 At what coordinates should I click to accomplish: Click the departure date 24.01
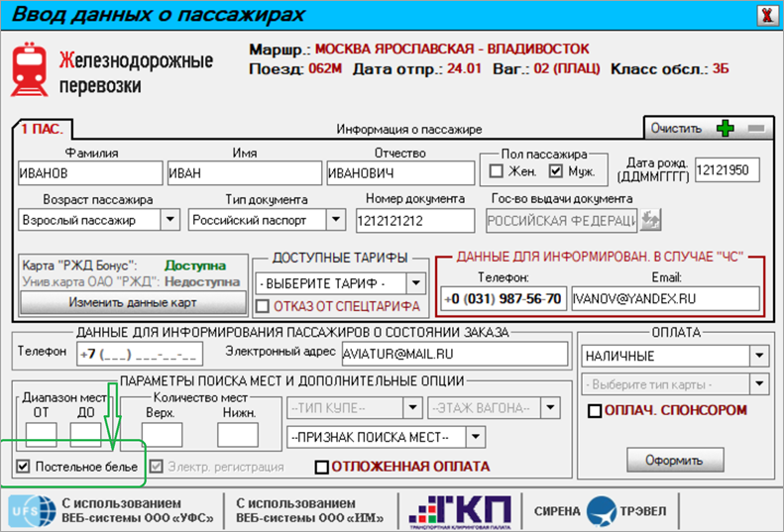[x=464, y=68]
